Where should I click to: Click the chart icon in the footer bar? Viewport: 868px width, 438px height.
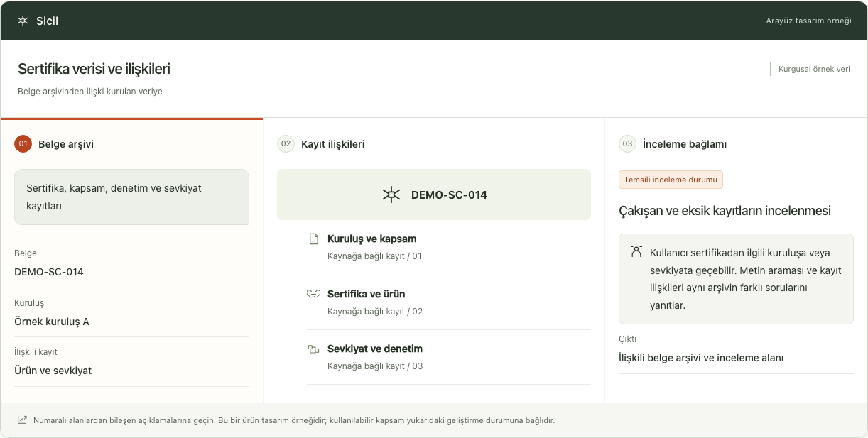(x=23, y=420)
